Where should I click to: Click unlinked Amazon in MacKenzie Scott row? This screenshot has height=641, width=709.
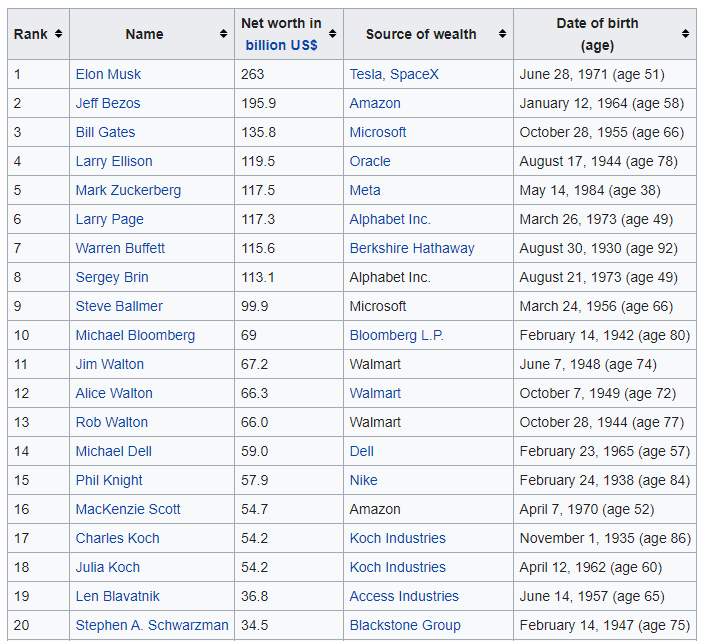tap(375, 509)
